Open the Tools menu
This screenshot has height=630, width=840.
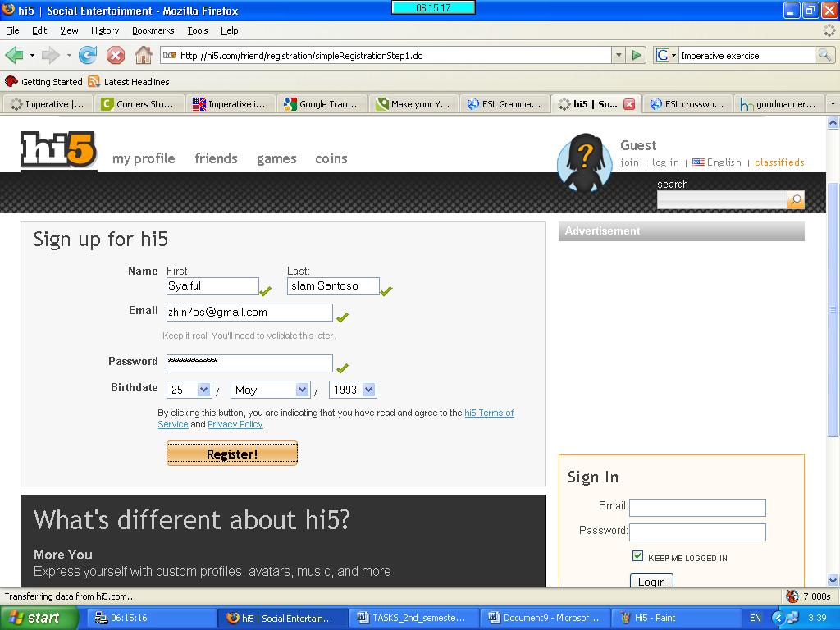[197, 30]
